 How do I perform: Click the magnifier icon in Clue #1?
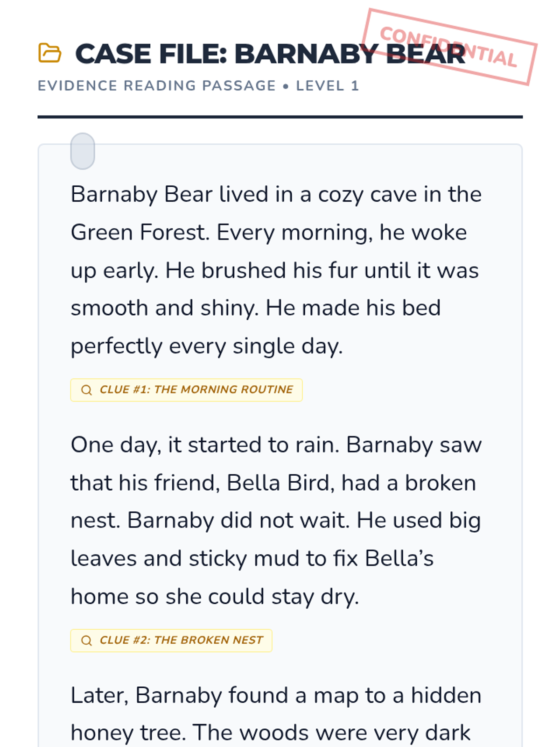(86, 390)
